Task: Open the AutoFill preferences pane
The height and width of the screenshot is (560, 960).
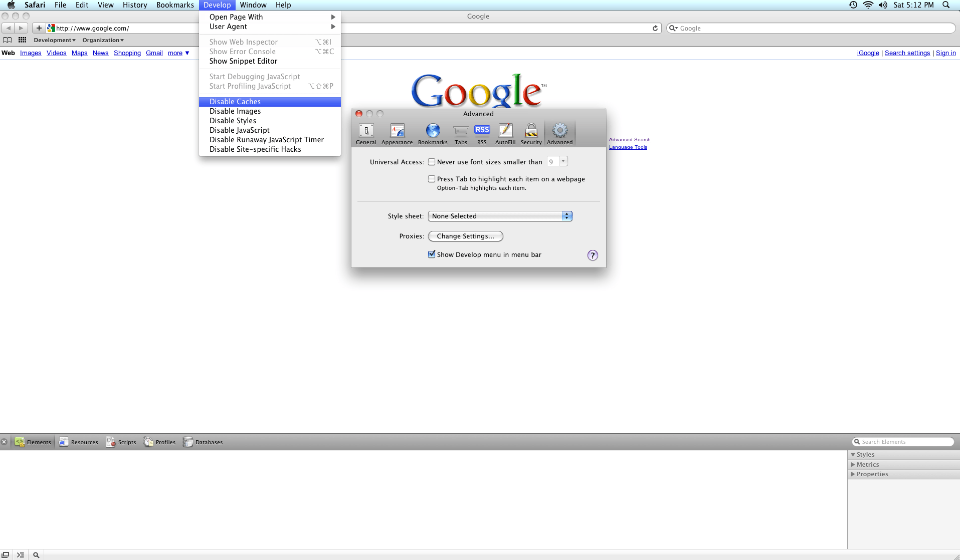Action: [505, 133]
